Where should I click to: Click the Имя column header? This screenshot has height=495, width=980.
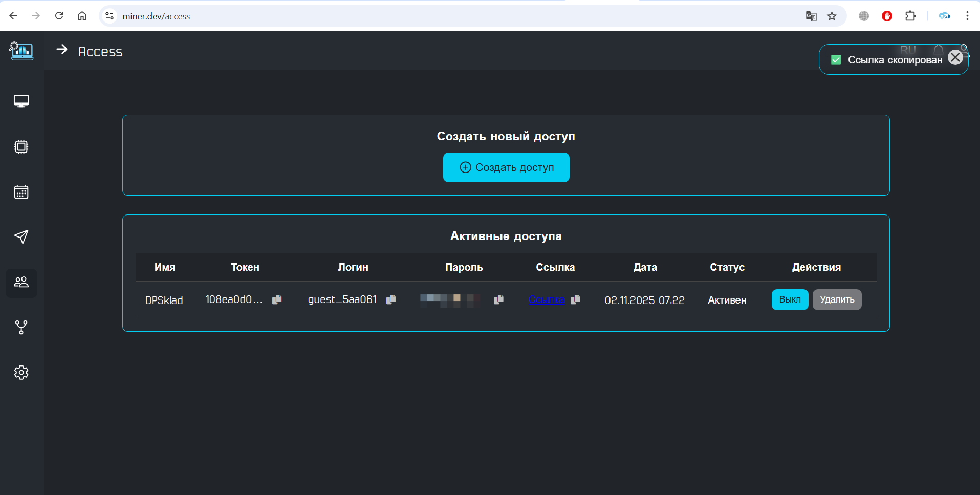(x=165, y=267)
